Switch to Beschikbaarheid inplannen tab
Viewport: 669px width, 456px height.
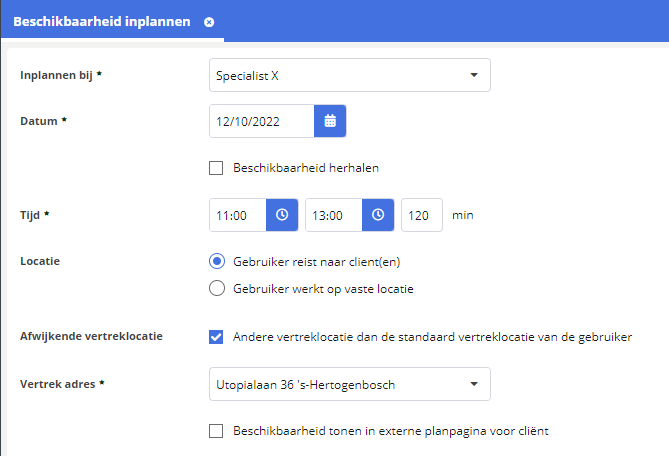(101, 21)
